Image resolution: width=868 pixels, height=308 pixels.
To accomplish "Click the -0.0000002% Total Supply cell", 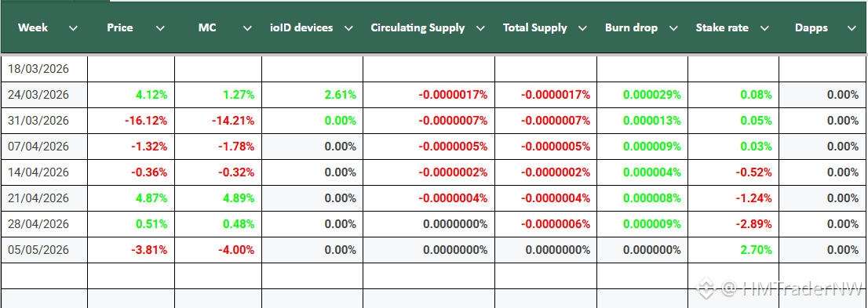I will [x=545, y=172].
